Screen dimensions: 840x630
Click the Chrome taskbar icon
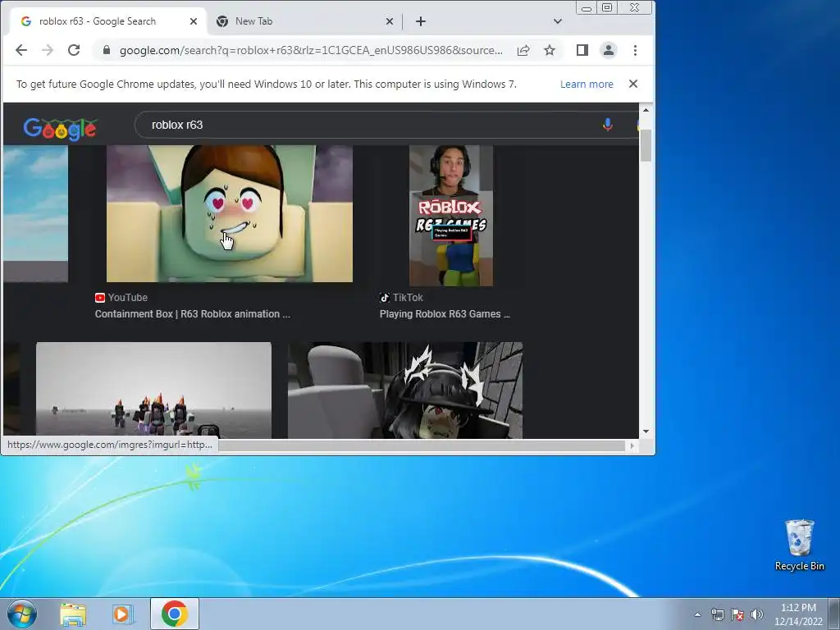[x=175, y=614]
